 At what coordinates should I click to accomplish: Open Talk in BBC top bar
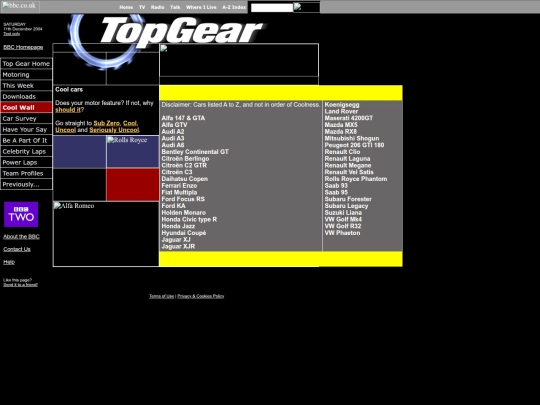click(x=175, y=7)
